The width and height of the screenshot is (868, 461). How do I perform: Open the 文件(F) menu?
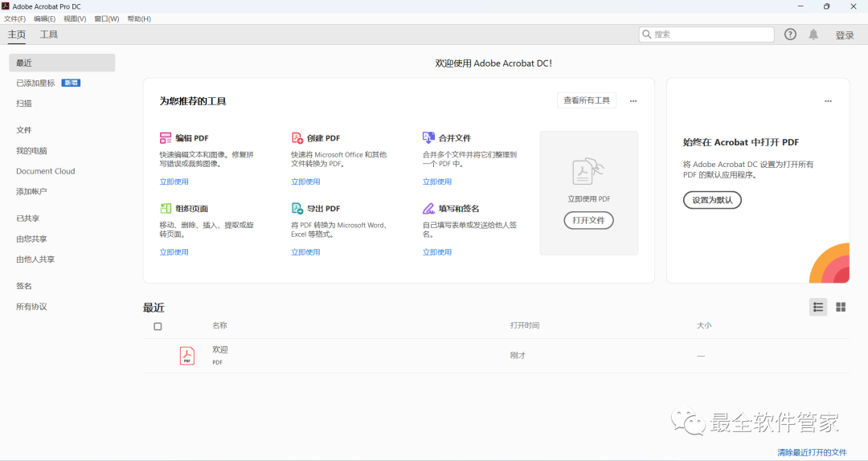15,18
